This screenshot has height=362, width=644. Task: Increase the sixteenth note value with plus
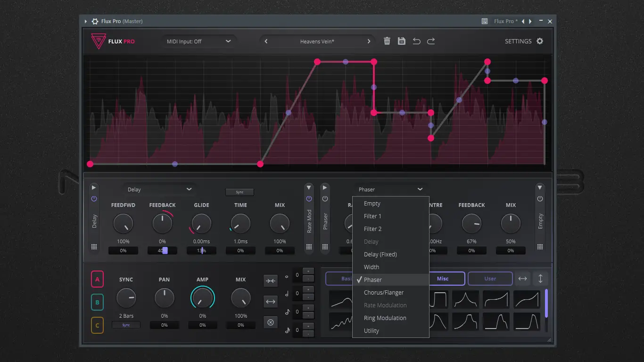[308, 326]
